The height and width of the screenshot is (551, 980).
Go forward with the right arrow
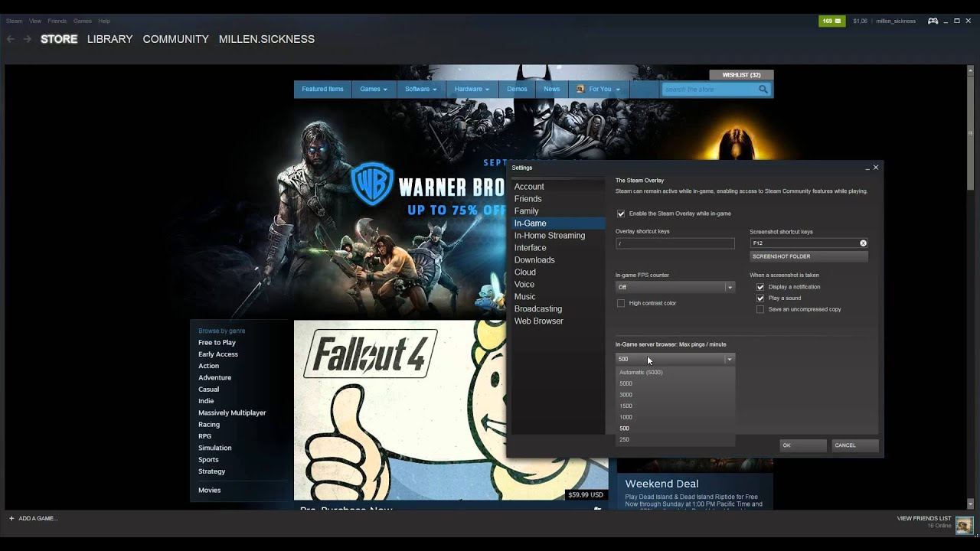(x=27, y=39)
